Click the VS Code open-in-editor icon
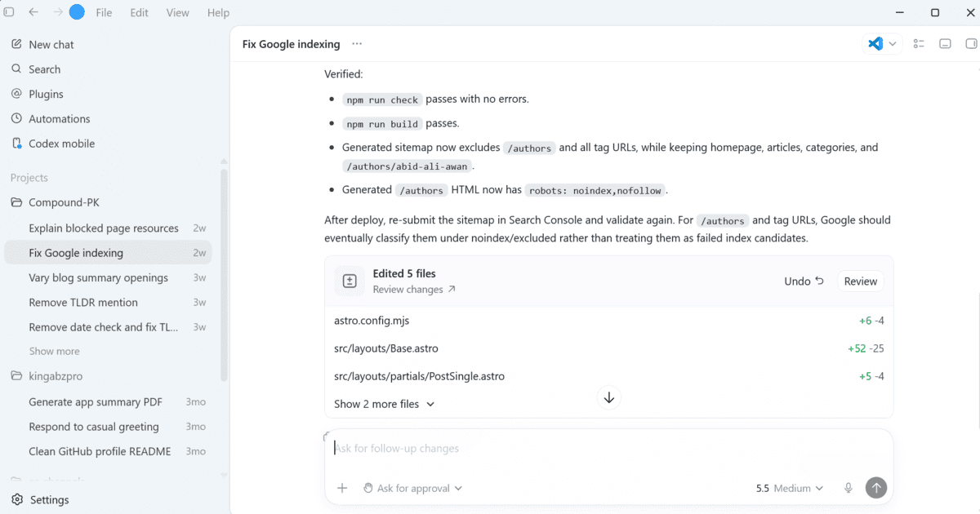 pyautogui.click(x=875, y=44)
